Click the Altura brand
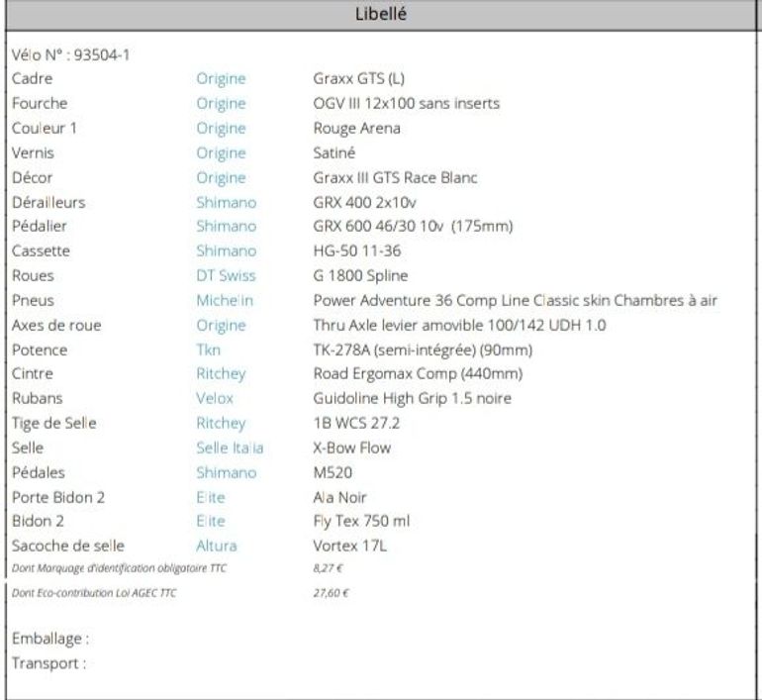 [217, 546]
